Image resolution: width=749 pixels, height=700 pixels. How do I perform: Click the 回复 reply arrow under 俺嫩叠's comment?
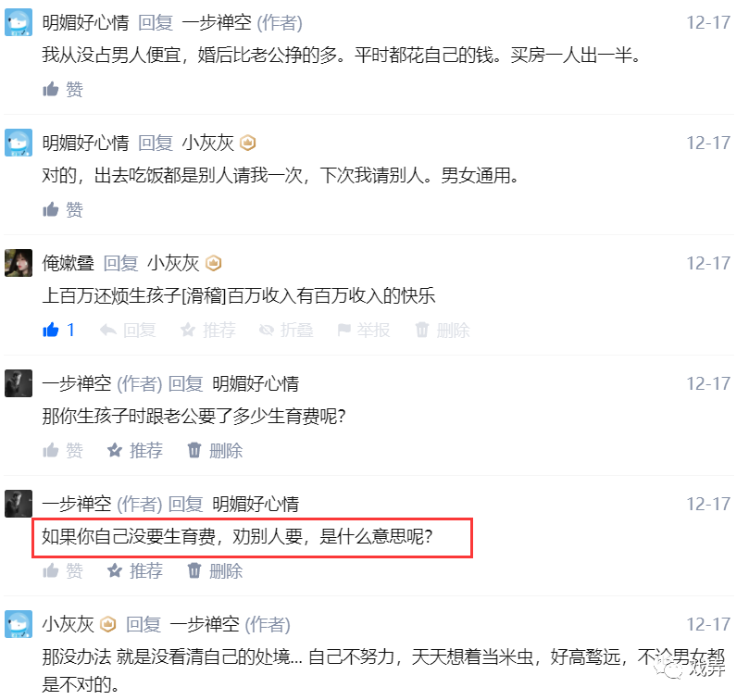coord(128,331)
